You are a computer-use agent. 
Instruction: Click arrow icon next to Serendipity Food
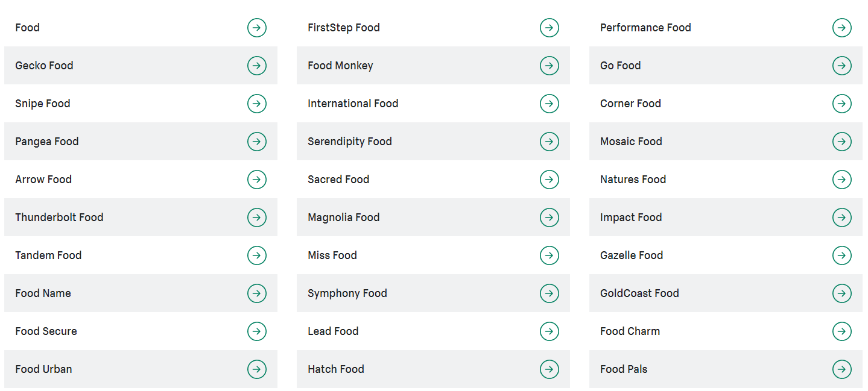click(550, 142)
